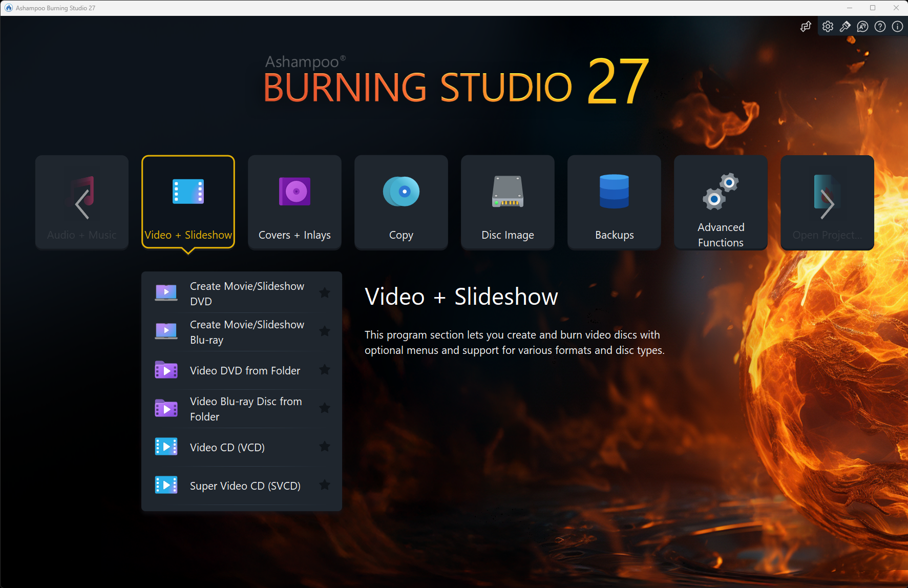Screen dimensions: 908x588
Task: Click the switch view arrows icon top right
Action: point(806,26)
